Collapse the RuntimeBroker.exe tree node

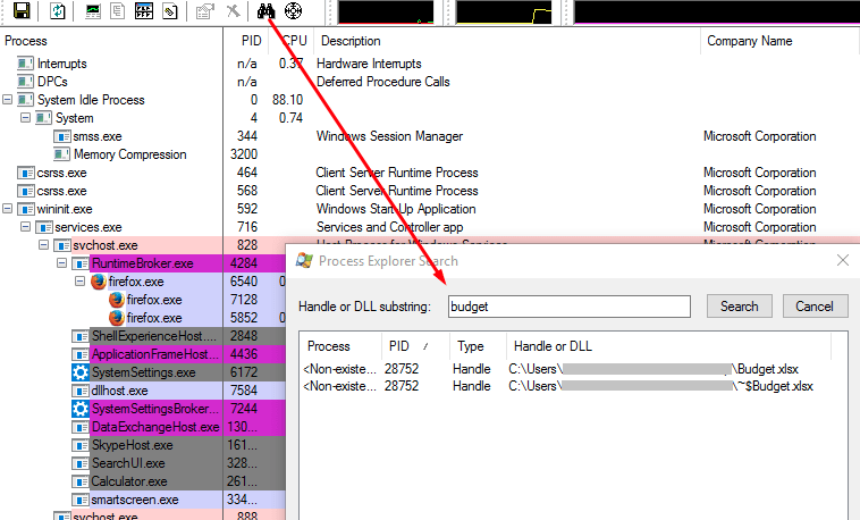tap(61, 263)
